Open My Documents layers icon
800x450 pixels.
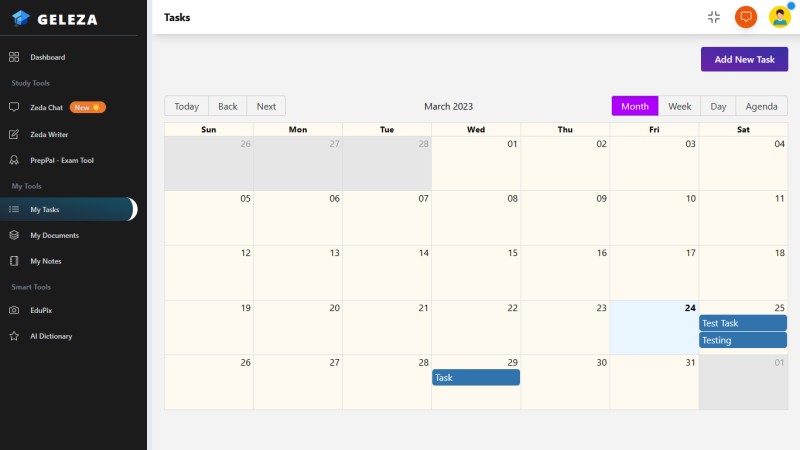coord(14,235)
